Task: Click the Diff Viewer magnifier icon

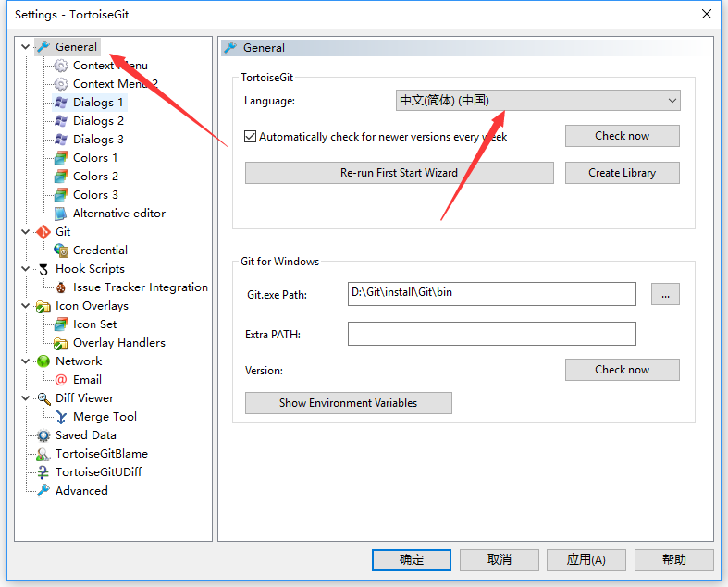Action: (x=43, y=398)
